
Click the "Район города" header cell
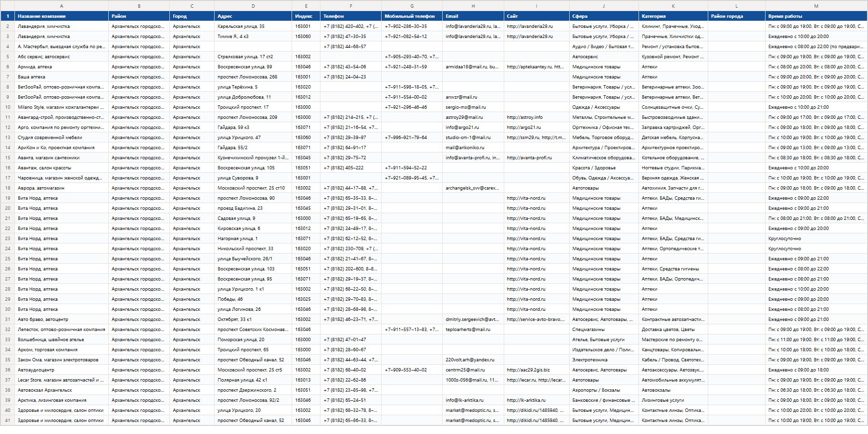737,16
